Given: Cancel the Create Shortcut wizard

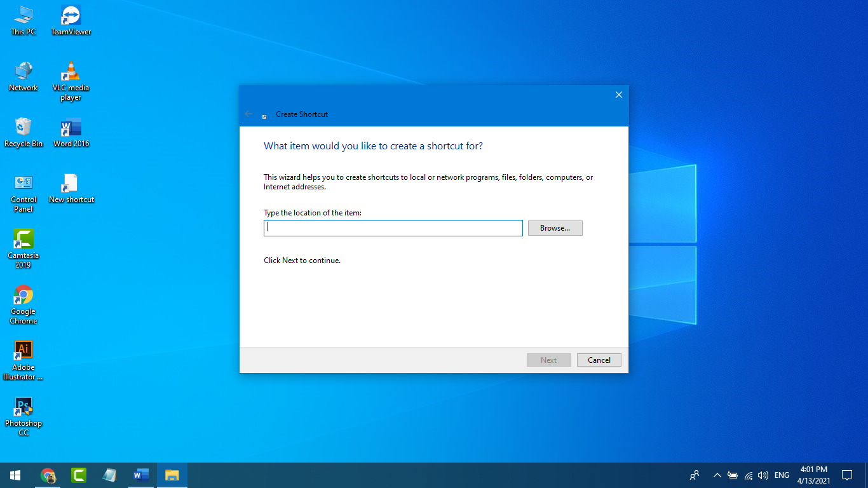Looking at the screenshot, I should tap(599, 360).
